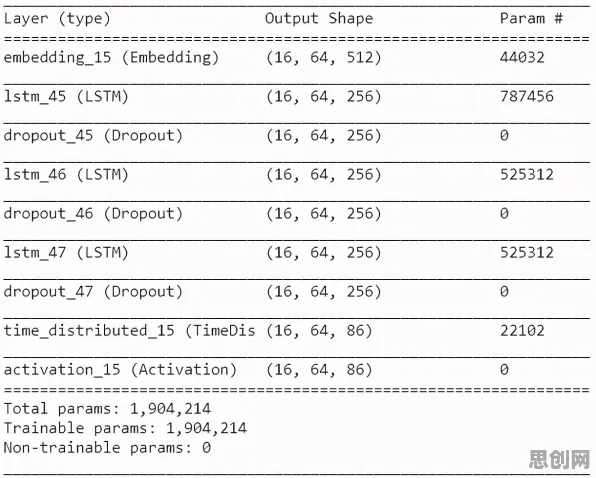
Task: Select the activation_15 (Activation) layer name
Action: click(x=120, y=370)
